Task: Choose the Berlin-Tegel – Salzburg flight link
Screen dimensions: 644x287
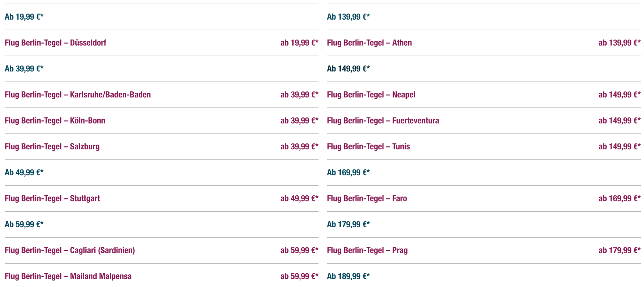Action: tap(52, 147)
